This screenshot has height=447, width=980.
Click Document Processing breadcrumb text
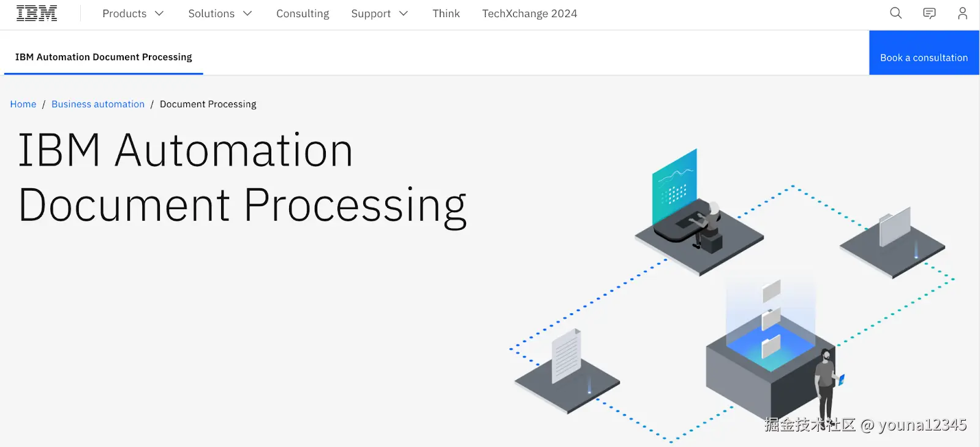point(208,104)
